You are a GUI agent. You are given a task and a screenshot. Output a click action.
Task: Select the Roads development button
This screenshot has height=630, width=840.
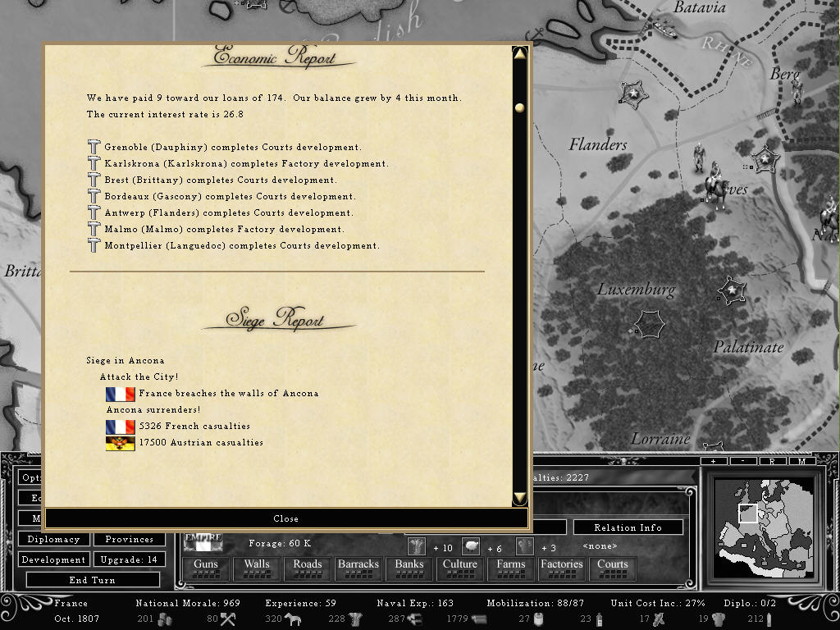(308, 568)
